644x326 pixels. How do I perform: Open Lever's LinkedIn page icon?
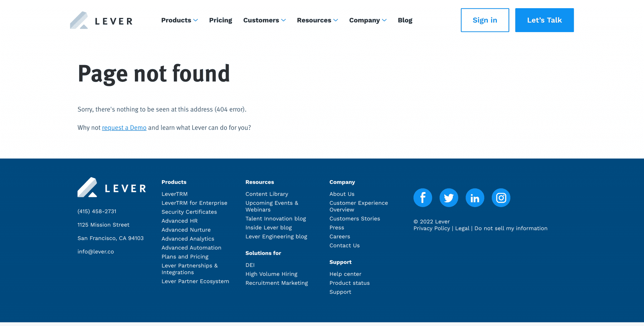(475, 198)
